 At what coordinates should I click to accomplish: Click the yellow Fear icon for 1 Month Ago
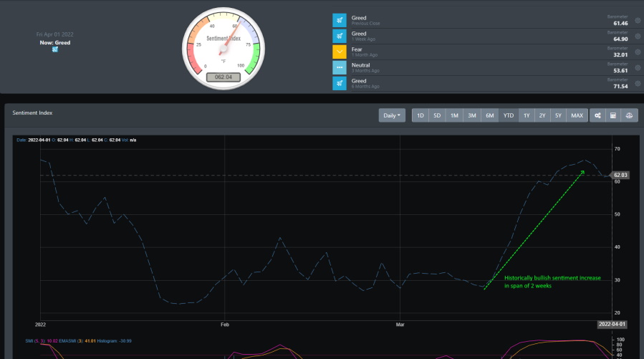[340, 52]
